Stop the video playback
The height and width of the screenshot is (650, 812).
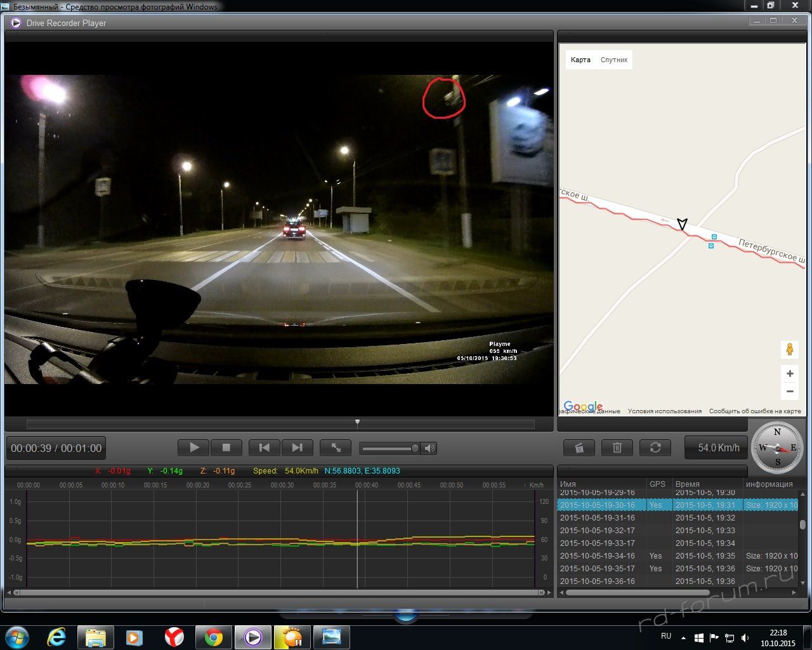[x=226, y=448]
